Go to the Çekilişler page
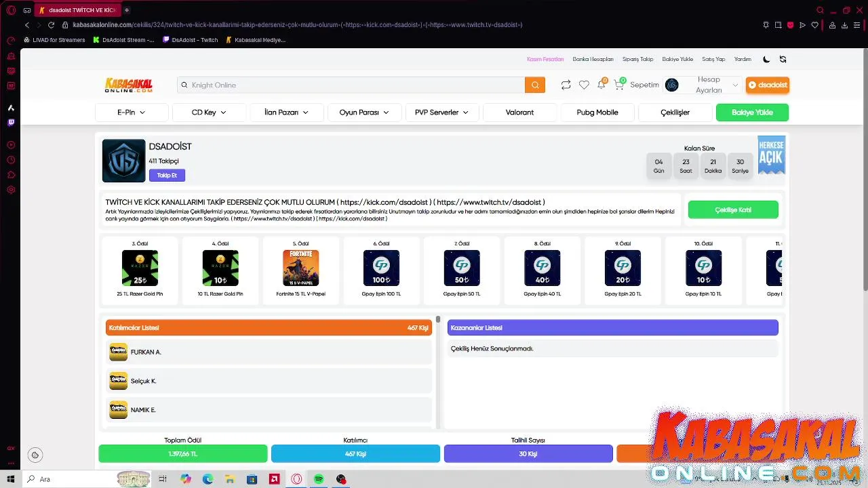 675,113
